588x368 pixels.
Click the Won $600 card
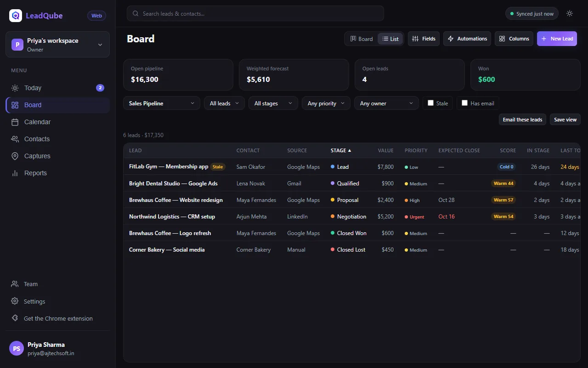tap(526, 75)
